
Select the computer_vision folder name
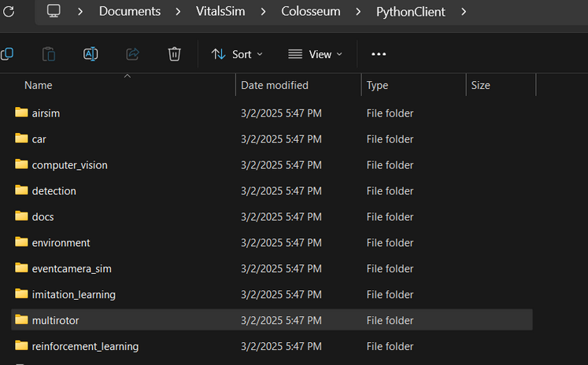(x=70, y=165)
